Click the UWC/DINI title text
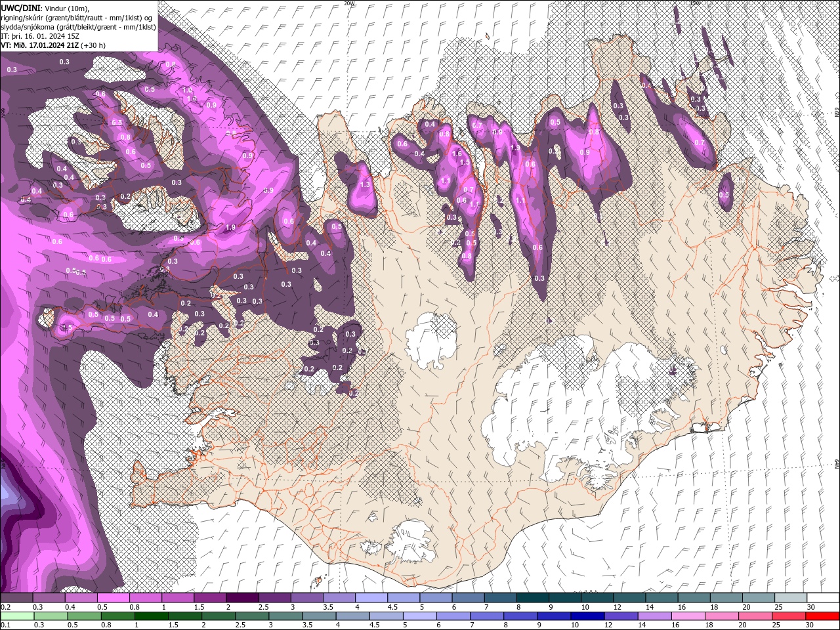The width and height of the screenshot is (840, 630). click(x=22, y=7)
